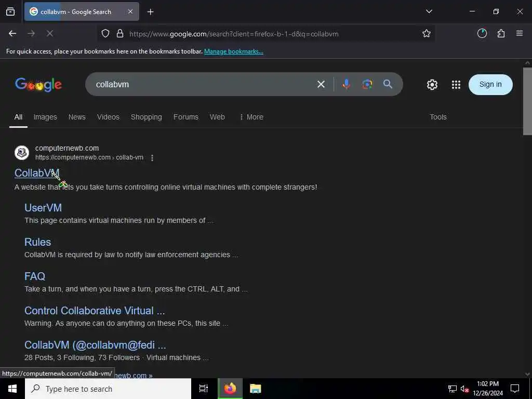Open About this result three dots

pos(152,158)
